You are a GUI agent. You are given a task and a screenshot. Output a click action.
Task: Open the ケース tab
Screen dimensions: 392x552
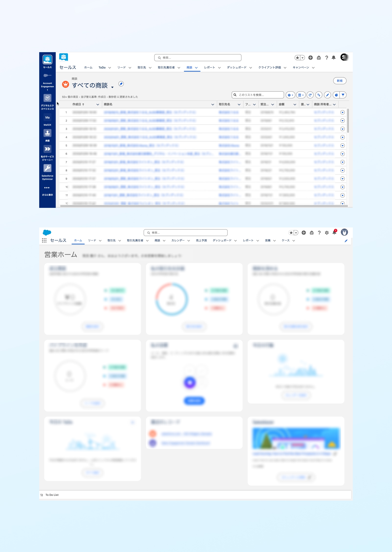[x=285, y=240]
